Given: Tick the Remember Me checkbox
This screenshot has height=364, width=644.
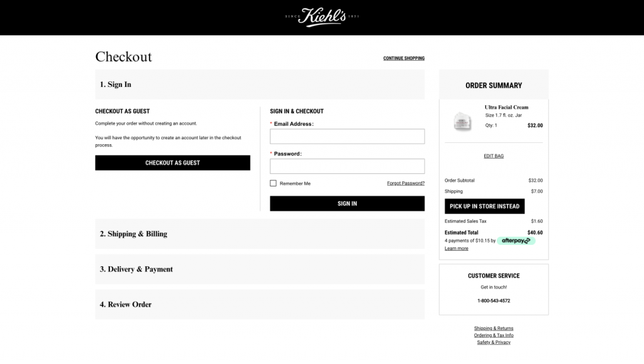Looking at the screenshot, I should [x=273, y=183].
